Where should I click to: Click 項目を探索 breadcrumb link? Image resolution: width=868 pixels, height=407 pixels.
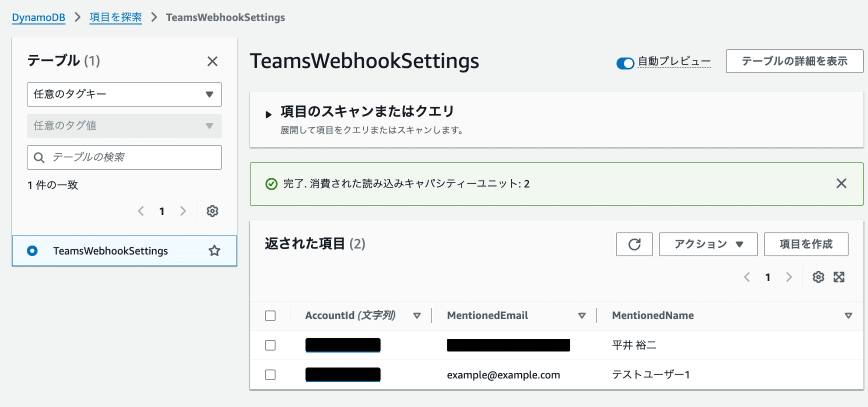click(115, 17)
